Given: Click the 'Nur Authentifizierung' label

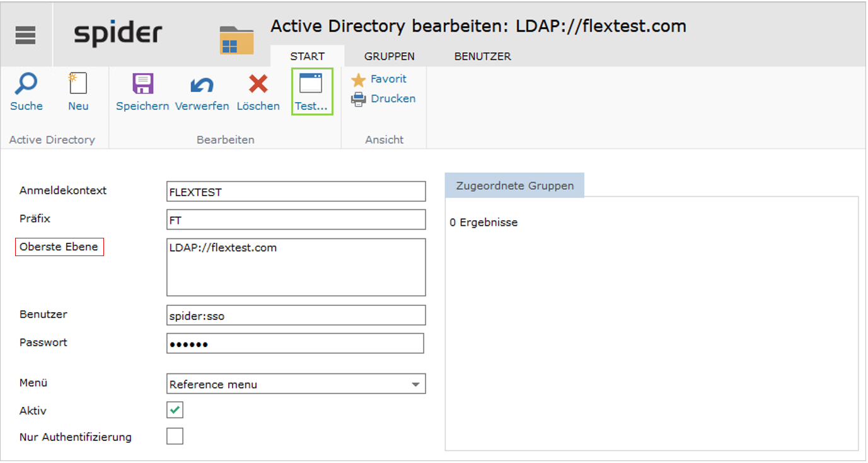Looking at the screenshot, I should pos(76,437).
